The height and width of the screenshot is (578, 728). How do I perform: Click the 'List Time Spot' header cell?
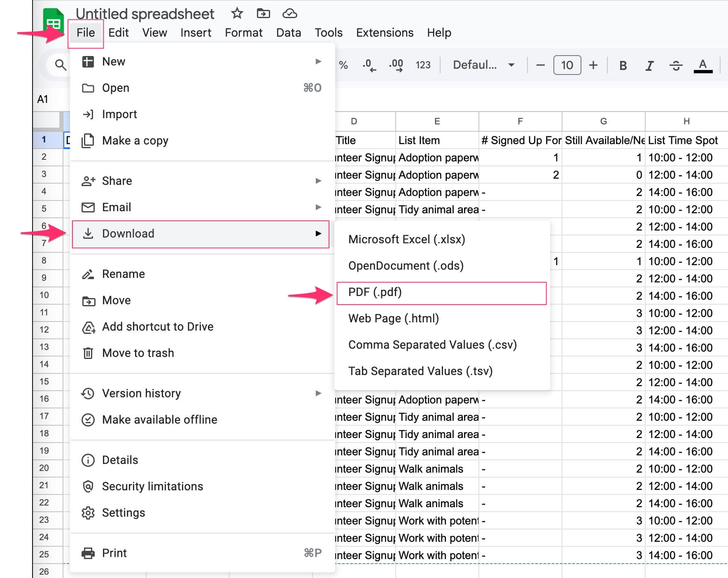[687, 140]
